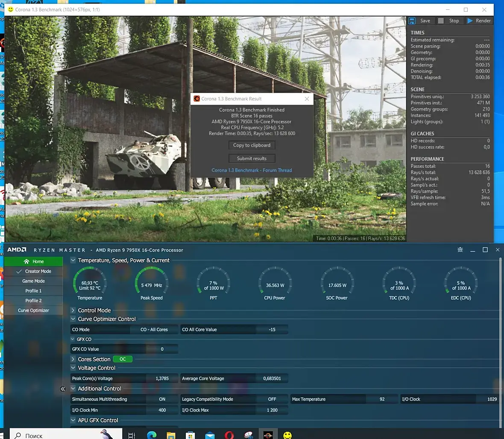The width and height of the screenshot is (504, 439).
Task: Open Task View from taskbar
Action: click(132, 436)
